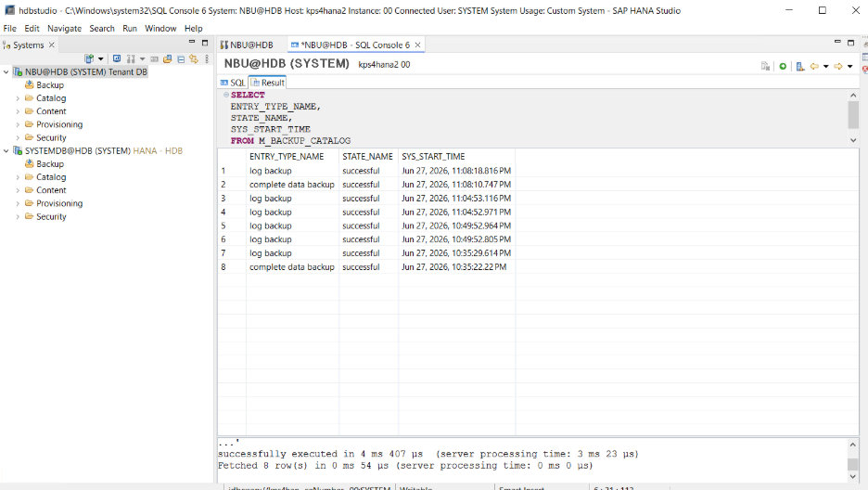Image resolution: width=868 pixels, height=490 pixels.
Task: Open the back navigation history dropdown
Action: (x=826, y=67)
